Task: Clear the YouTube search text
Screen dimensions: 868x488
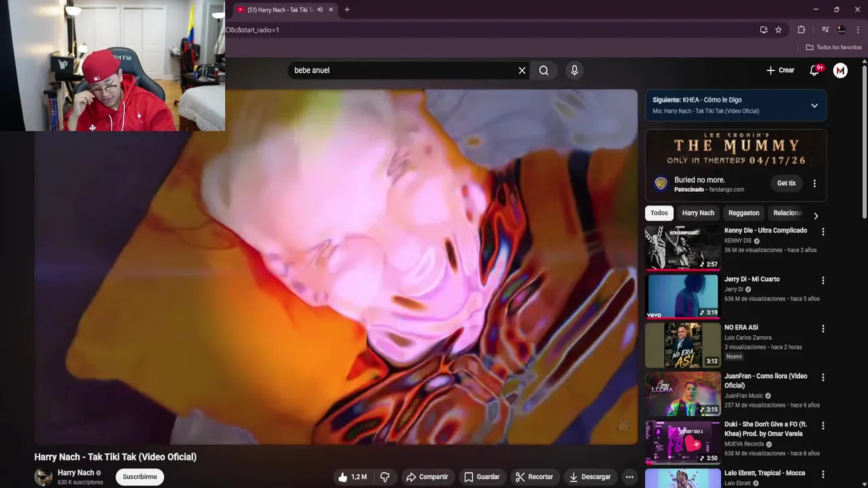Action: pyautogui.click(x=522, y=70)
